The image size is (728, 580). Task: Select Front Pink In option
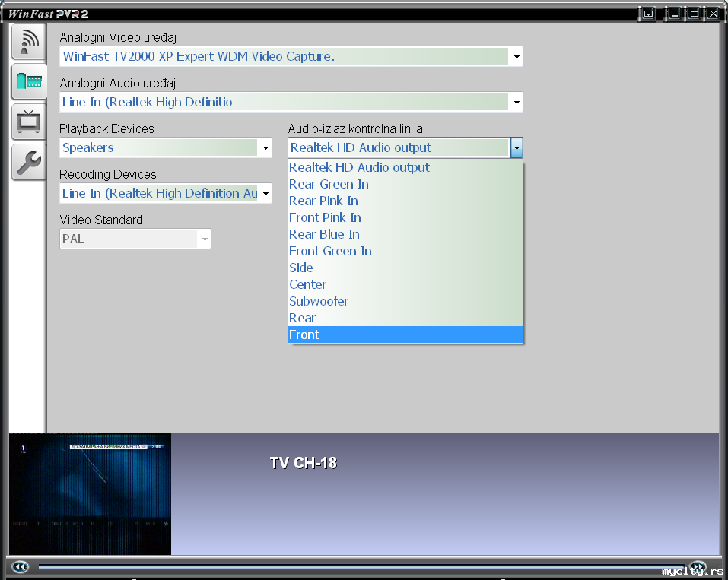click(405, 217)
